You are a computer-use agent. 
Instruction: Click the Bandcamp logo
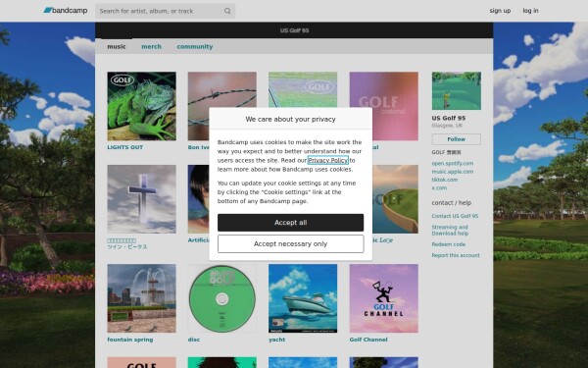(x=66, y=11)
